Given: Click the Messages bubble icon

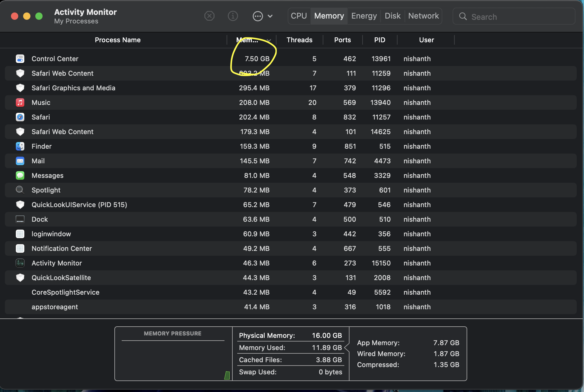Looking at the screenshot, I should pyautogui.click(x=20, y=175).
